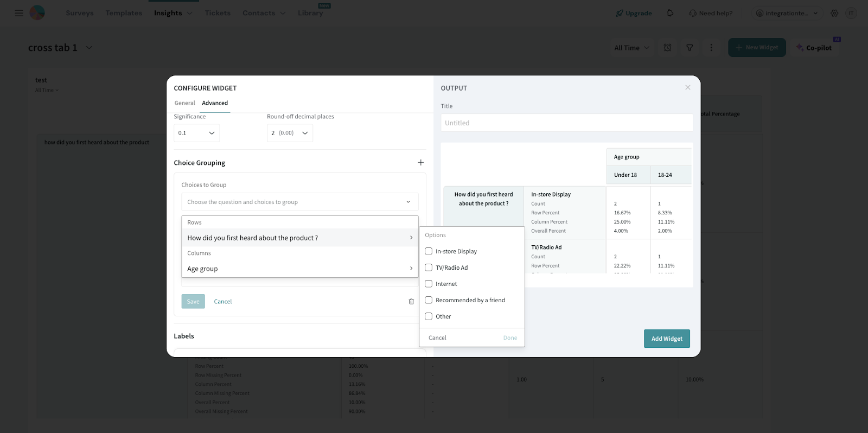Click the notifications bell icon

pos(670,13)
